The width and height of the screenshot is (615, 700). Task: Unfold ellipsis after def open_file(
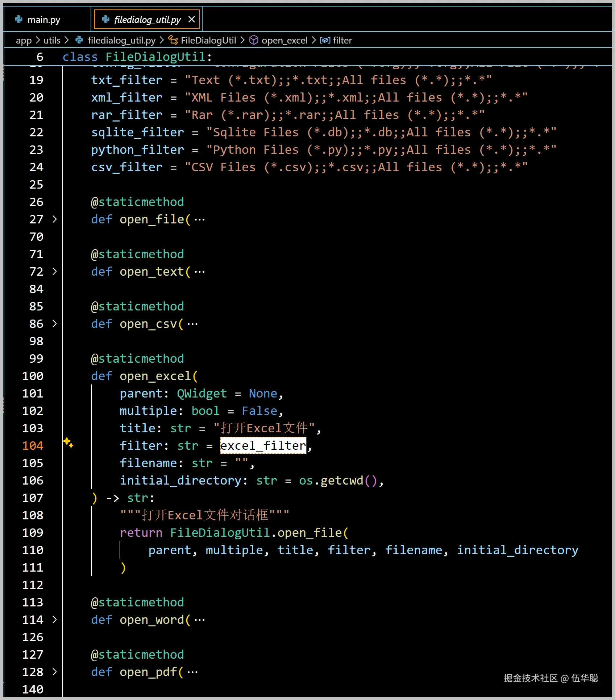pyautogui.click(x=200, y=219)
